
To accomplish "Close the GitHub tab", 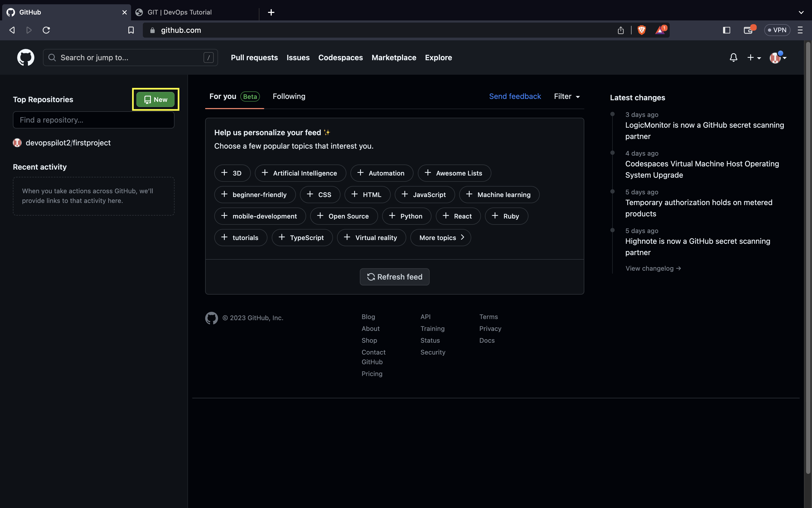I will (125, 12).
